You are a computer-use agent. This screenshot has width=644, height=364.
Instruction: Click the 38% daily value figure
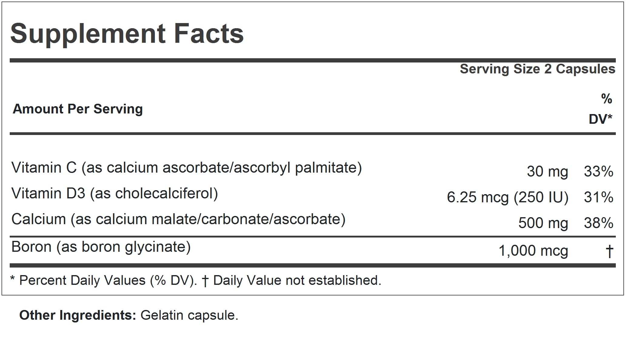[599, 223]
